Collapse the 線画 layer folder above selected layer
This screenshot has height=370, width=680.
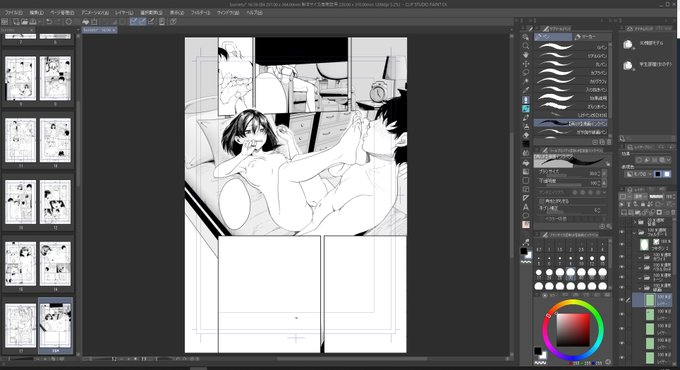[x=640, y=288]
